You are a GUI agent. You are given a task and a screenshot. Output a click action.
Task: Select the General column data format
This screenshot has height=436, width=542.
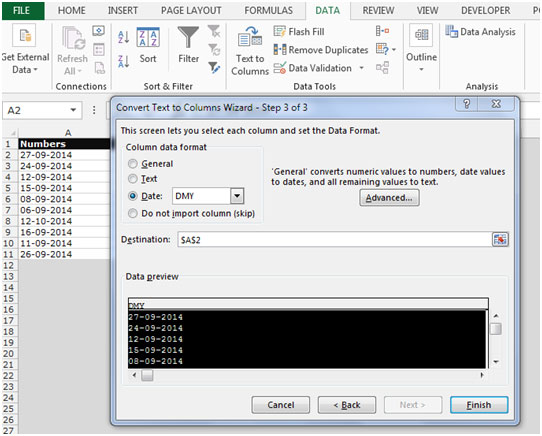(x=133, y=164)
